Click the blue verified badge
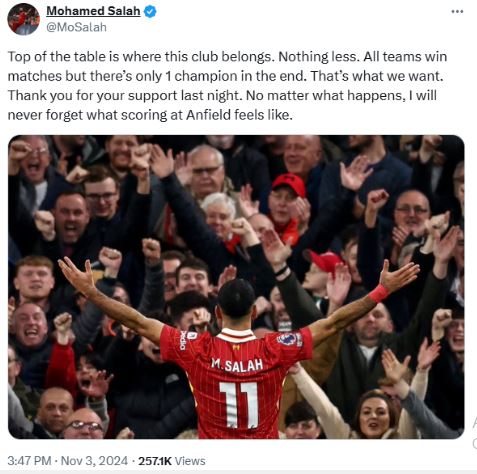This screenshot has height=474, width=477. 150,12
